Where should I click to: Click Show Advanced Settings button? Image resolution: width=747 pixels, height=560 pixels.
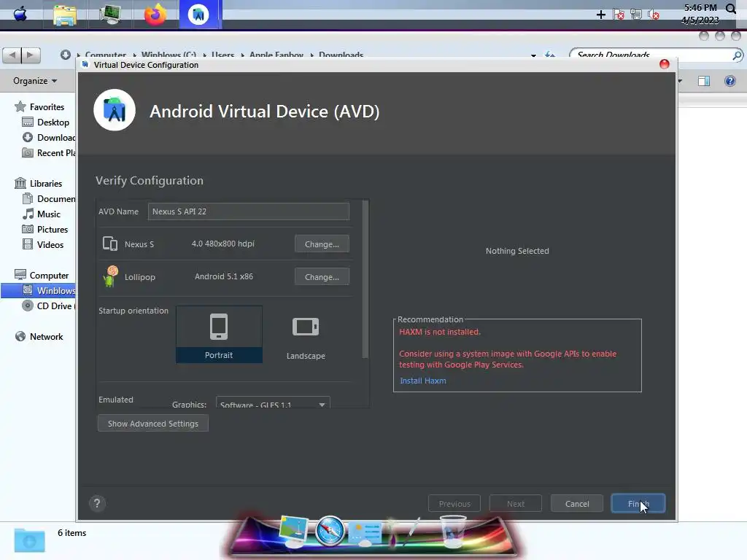[x=153, y=424]
